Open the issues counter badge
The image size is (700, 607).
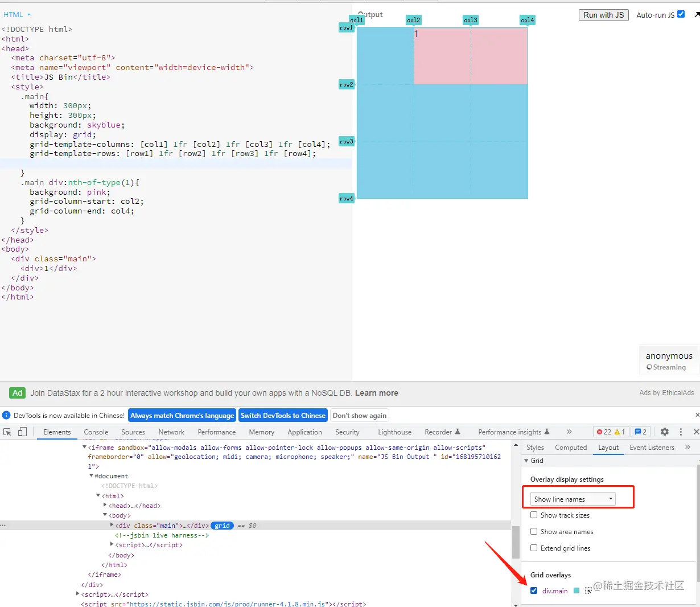(641, 432)
